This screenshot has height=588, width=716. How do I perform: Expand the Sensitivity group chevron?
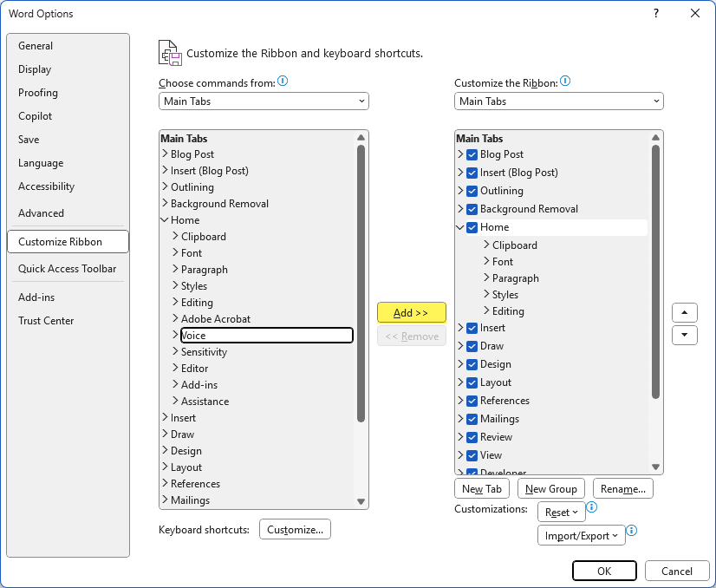tap(175, 351)
